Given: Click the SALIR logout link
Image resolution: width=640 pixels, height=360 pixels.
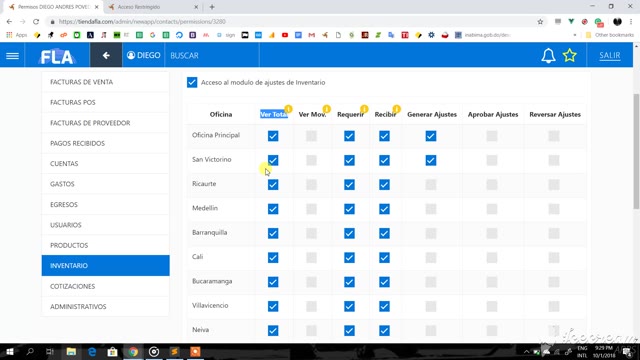Looking at the screenshot, I should pos(609,56).
